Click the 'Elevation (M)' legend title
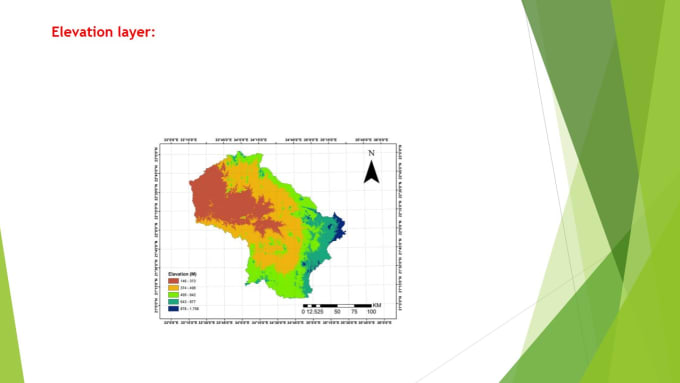This screenshot has width=680, height=383. [x=183, y=274]
